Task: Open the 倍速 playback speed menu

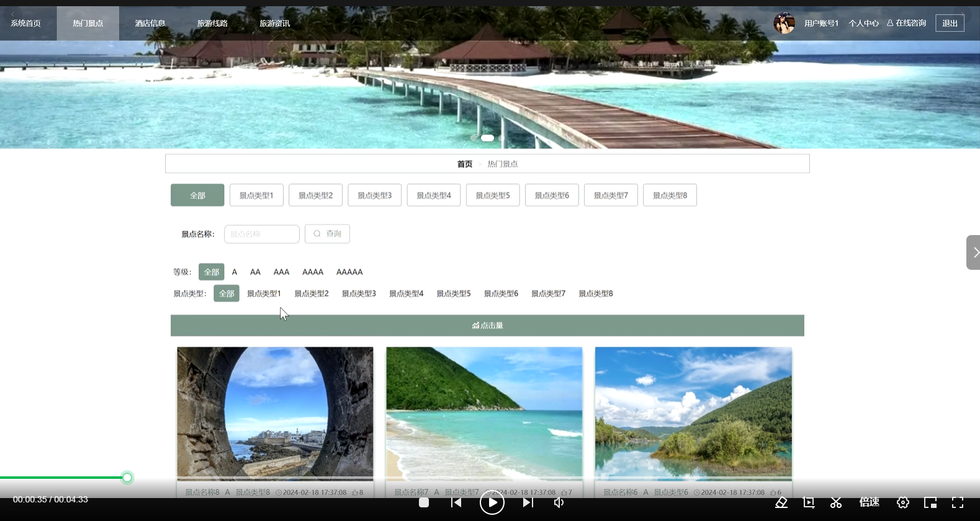Action: click(x=870, y=502)
